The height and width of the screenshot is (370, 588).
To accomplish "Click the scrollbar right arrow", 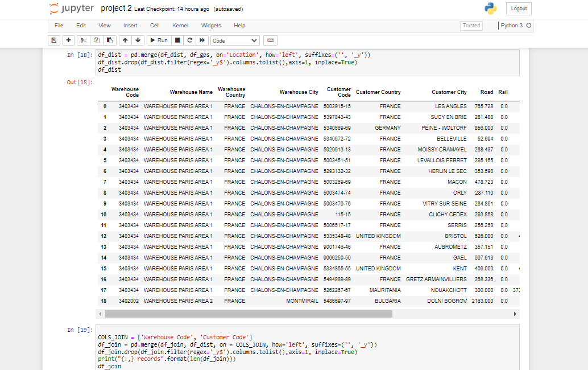I will [x=515, y=314].
